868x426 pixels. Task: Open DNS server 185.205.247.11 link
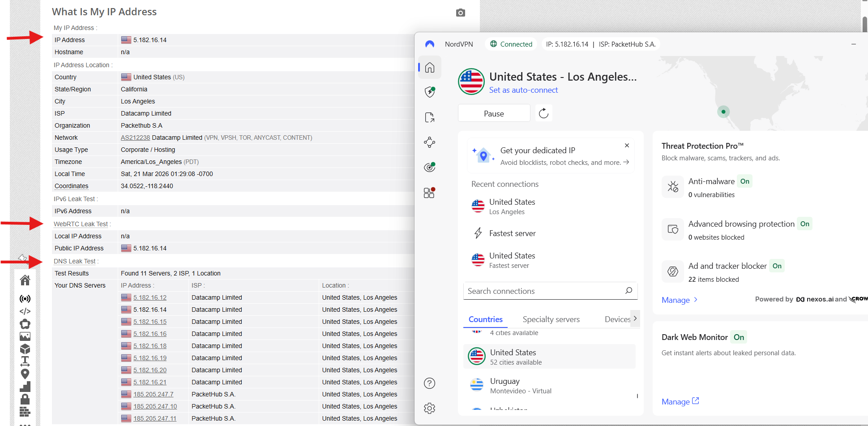click(155, 418)
